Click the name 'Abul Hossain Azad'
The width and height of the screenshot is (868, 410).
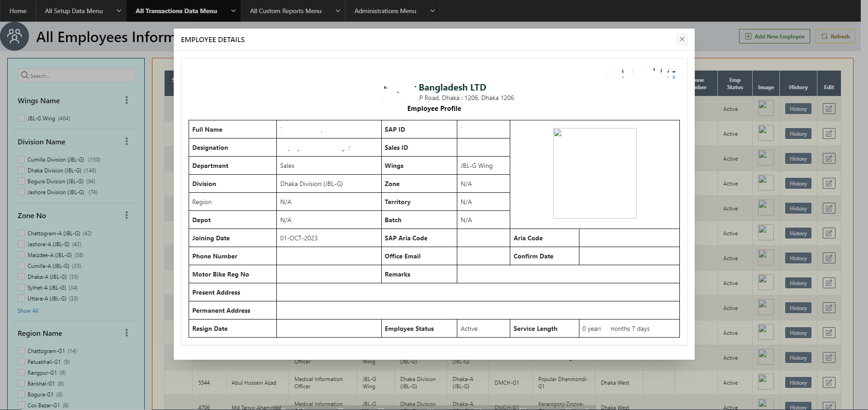(254, 382)
